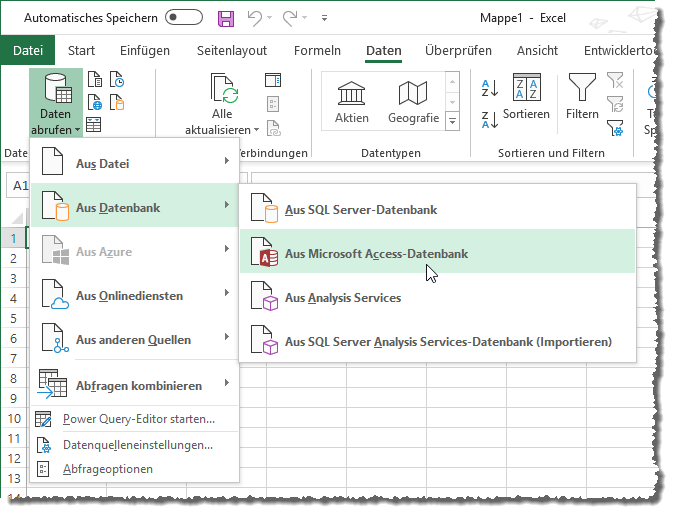
Task: Click the Daten abrufen database icon
Action: point(58,88)
